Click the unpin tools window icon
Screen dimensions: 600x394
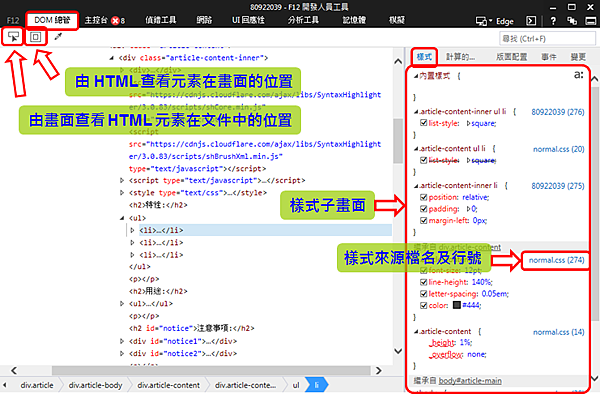point(572,21)
